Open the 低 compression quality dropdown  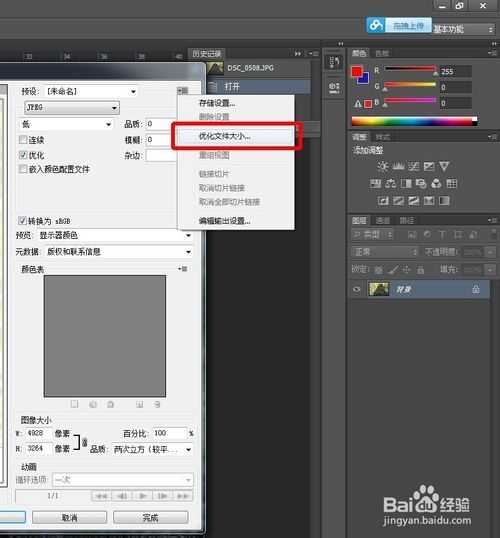(66, 124)
